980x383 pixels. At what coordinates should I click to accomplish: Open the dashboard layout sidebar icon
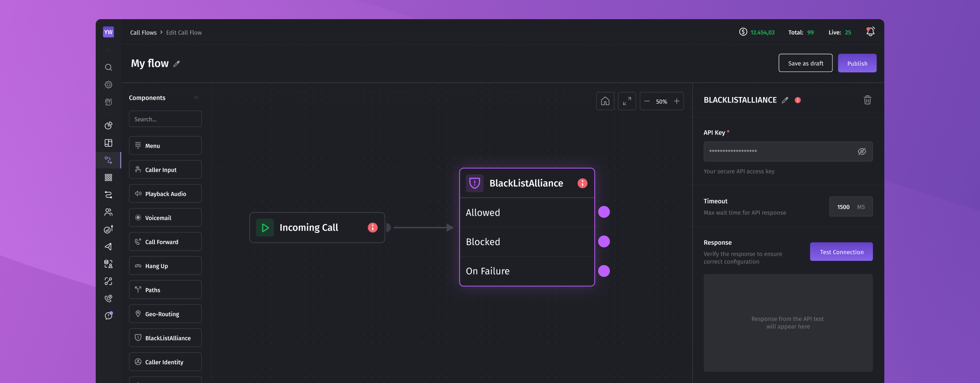point(108,143)
